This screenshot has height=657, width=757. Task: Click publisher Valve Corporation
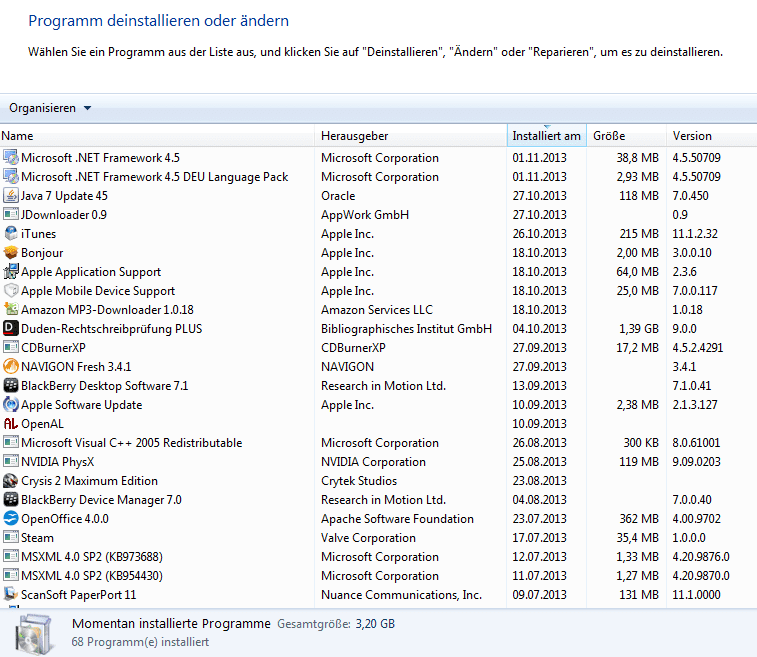pos(368,538)
